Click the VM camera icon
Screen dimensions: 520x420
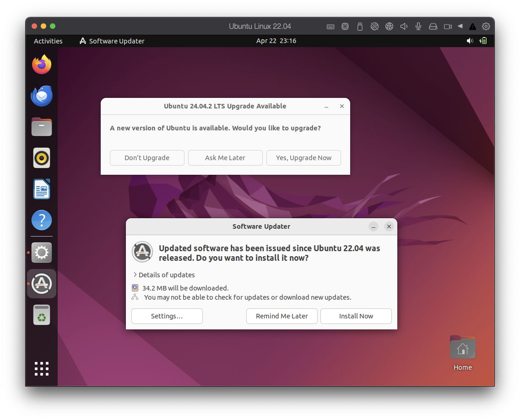[x=448, y=27]
